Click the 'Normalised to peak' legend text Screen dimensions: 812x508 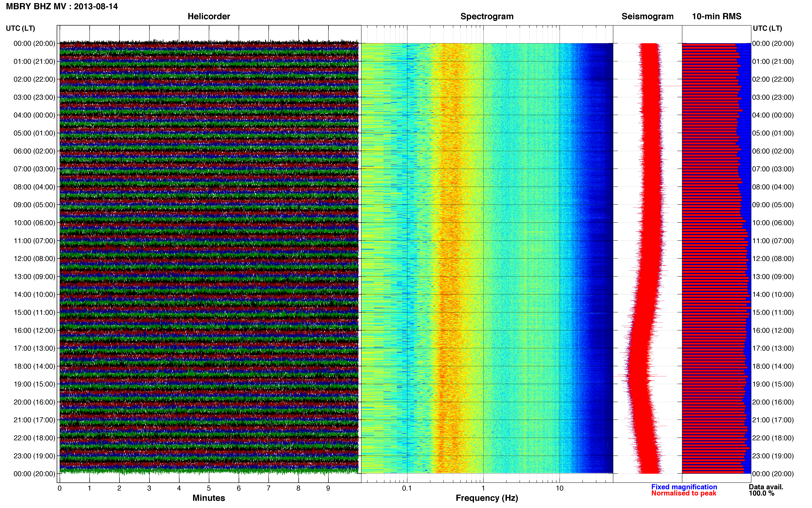click(x=684, y=493)
